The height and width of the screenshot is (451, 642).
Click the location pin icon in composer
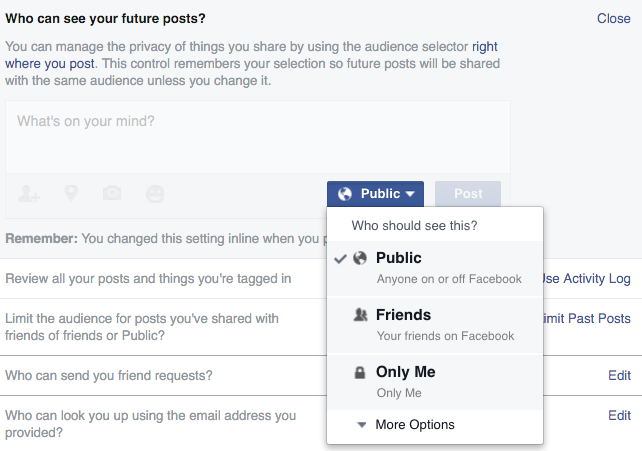pyautogui.click(x=71, y=193)
